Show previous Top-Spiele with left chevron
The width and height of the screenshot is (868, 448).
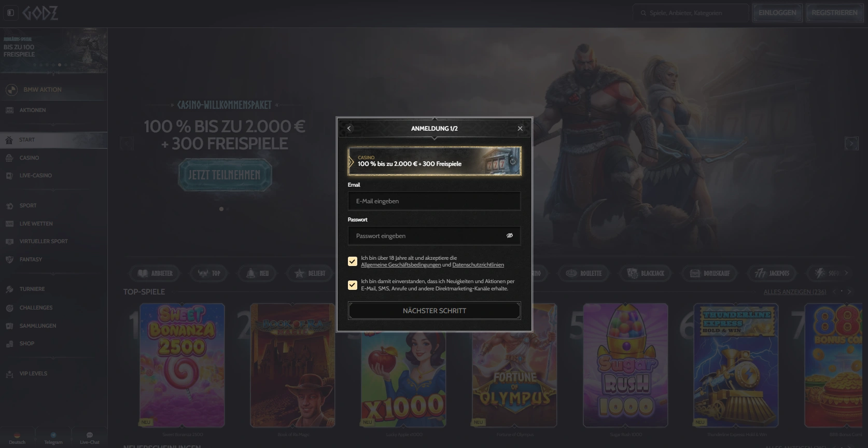point(834,292)
